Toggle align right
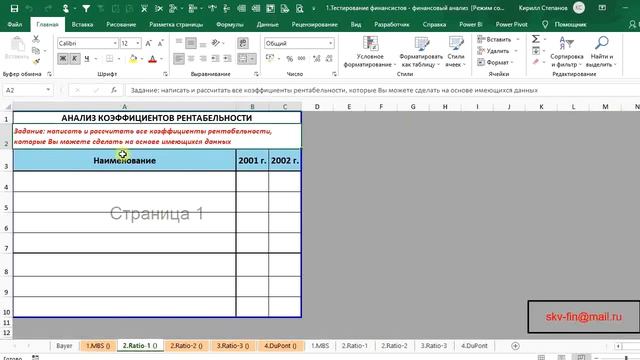 point(203,59)
